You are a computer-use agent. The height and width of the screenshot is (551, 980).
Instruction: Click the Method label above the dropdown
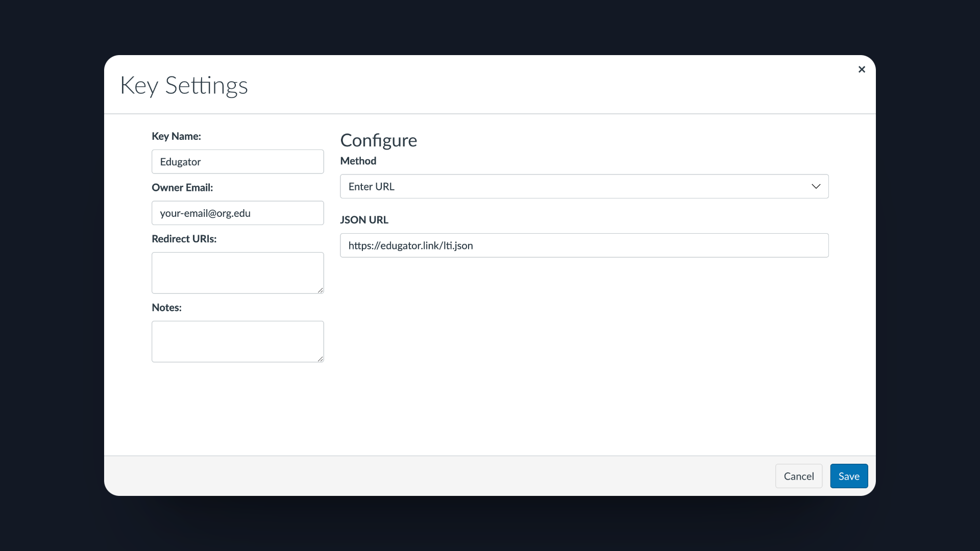(x=358, y=161)
